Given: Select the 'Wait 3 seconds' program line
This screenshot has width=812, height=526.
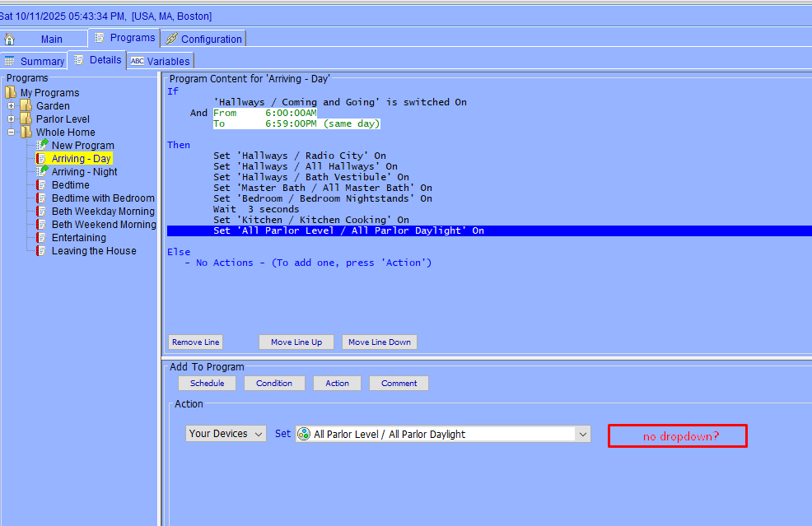Looking at the screenshot, I should [245, 209].
